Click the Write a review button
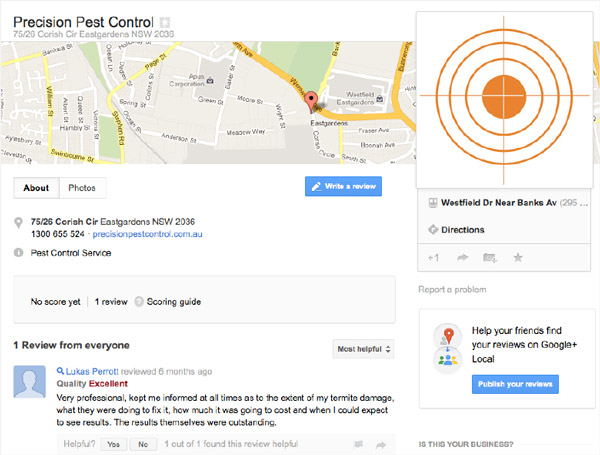 point(343,186)
